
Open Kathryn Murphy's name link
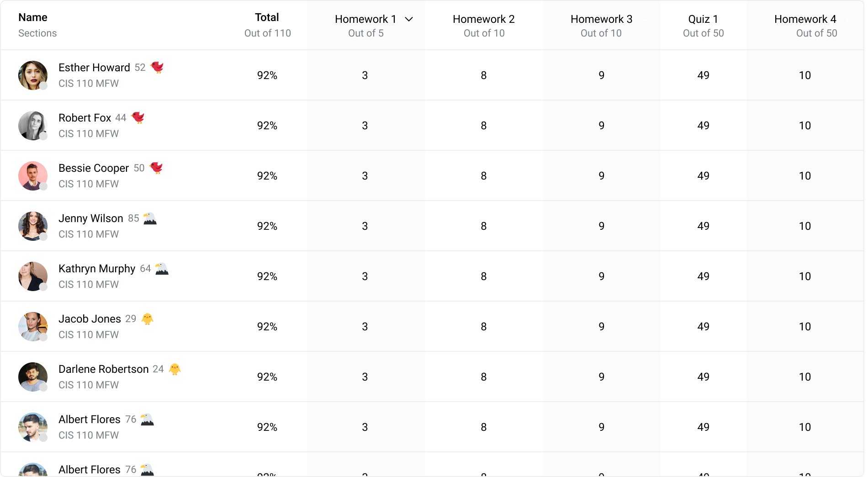(x=97, y=269)
